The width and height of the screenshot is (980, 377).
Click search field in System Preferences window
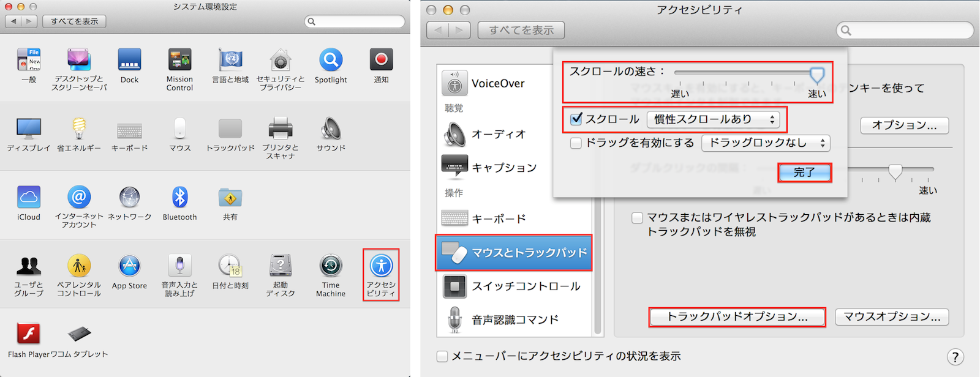tap(355, 21)
